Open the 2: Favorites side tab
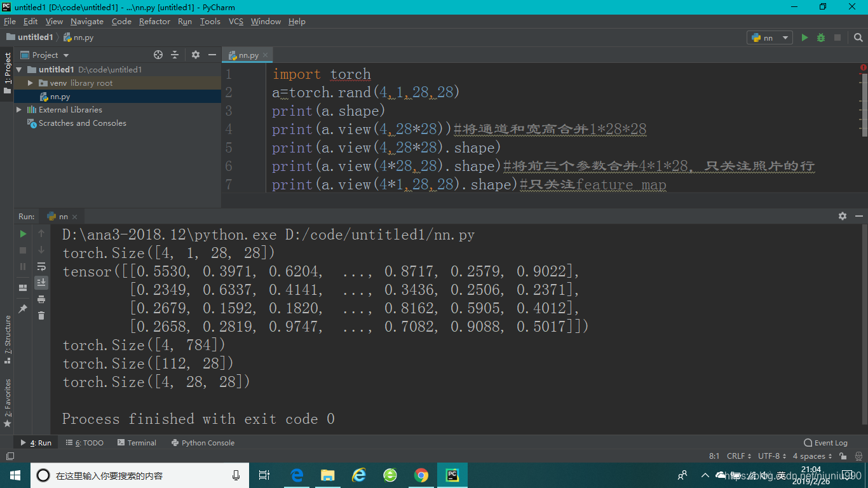The height and width of the screenshot is (488, 868). pos(8,403)
